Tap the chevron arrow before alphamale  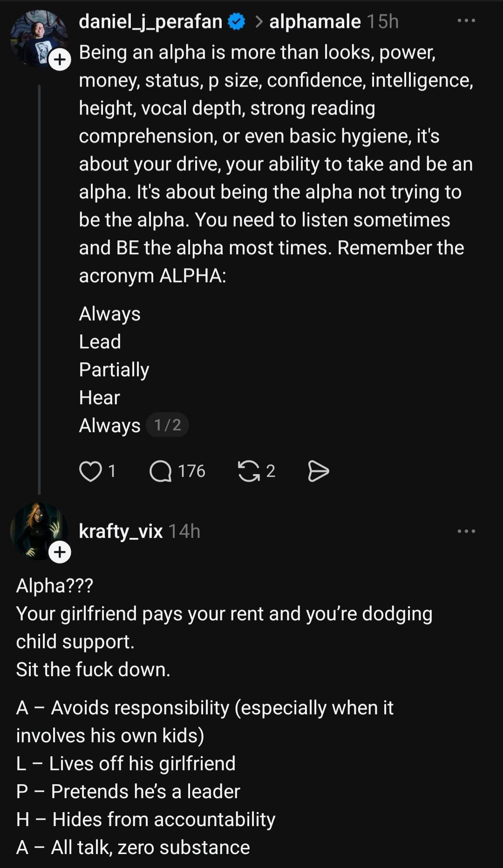(x=259, y=21)
